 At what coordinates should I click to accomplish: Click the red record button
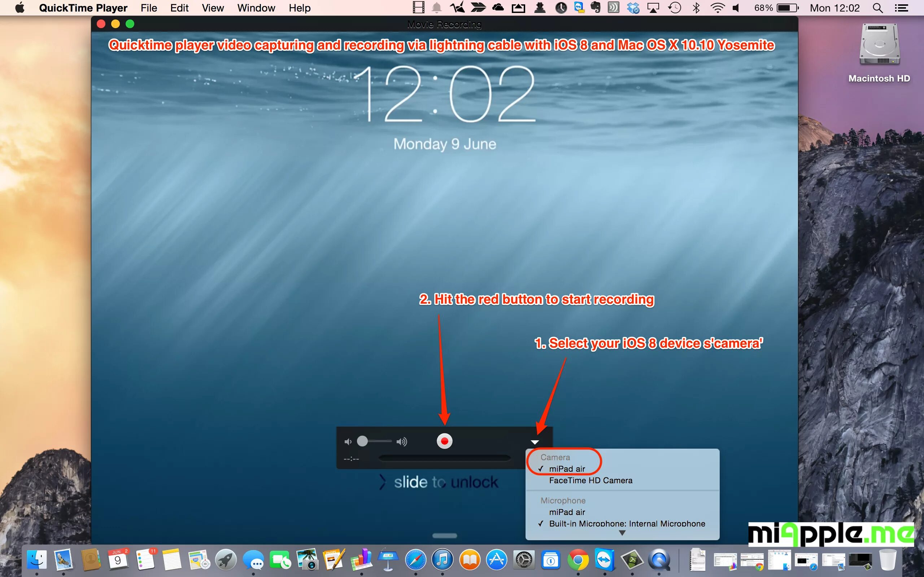pyautogui.click(x=444, y=441)
